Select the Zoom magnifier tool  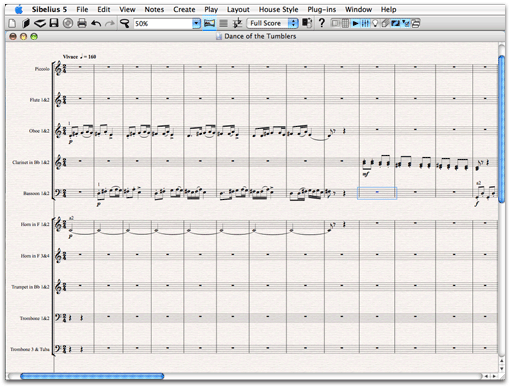(x=125, y=23)
